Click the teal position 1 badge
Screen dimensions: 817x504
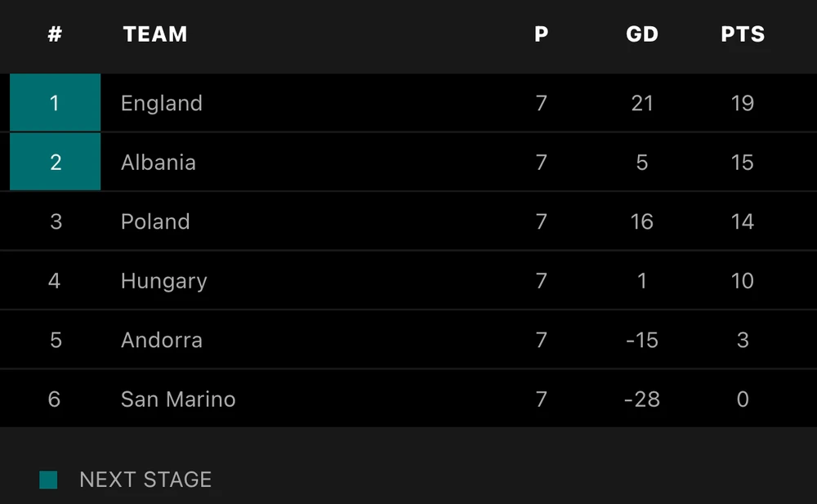point(55,103)
